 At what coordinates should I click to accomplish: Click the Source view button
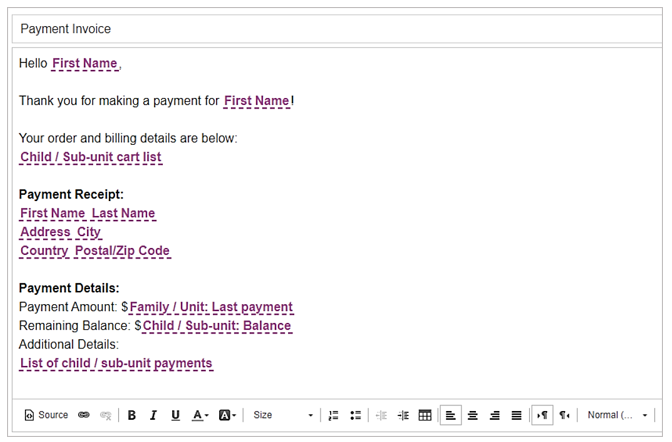pos(46,415)
